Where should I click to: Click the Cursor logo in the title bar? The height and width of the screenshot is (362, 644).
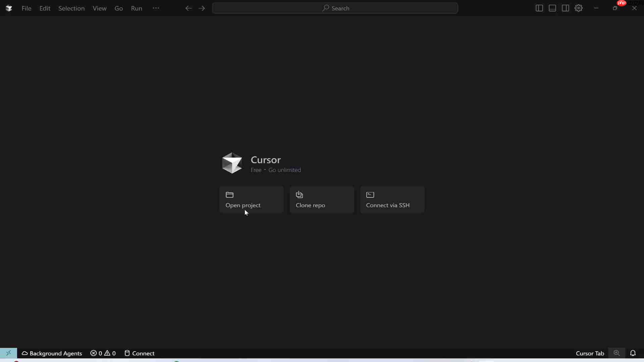[x=9, y=8]
